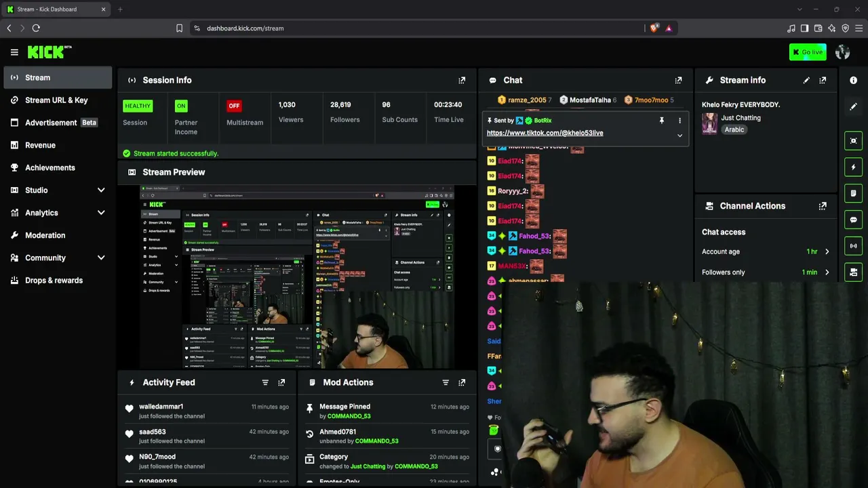Toggle the stream preview widget in the right sidebar
Viewport: 868px width, 488px height.
(853, 141)
